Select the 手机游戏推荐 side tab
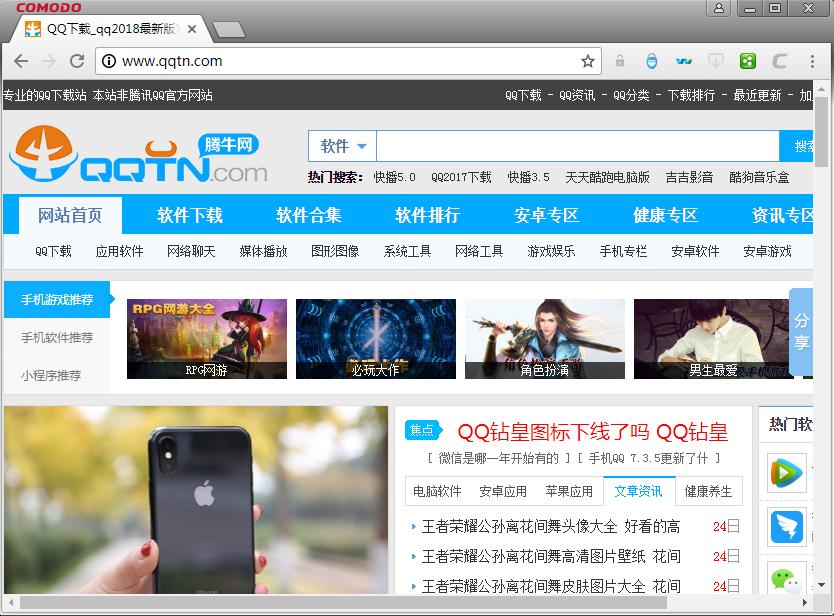 pos(57,299)
